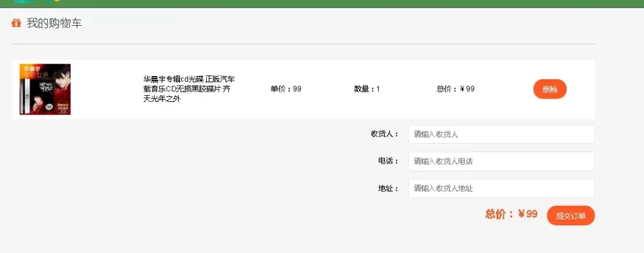Submit order with the 提交订单 button

[570, 215]
